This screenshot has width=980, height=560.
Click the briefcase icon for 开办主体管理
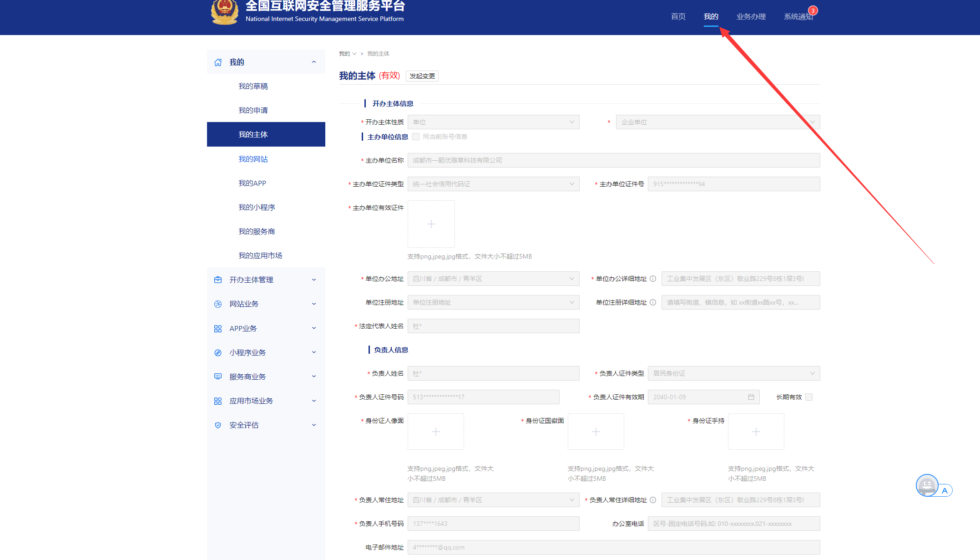[218, 280]
